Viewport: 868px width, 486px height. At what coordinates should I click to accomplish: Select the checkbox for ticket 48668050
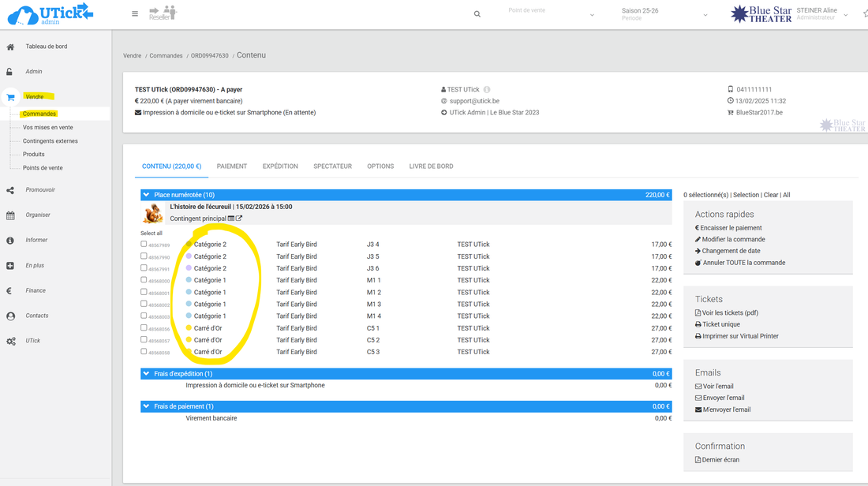144,279
